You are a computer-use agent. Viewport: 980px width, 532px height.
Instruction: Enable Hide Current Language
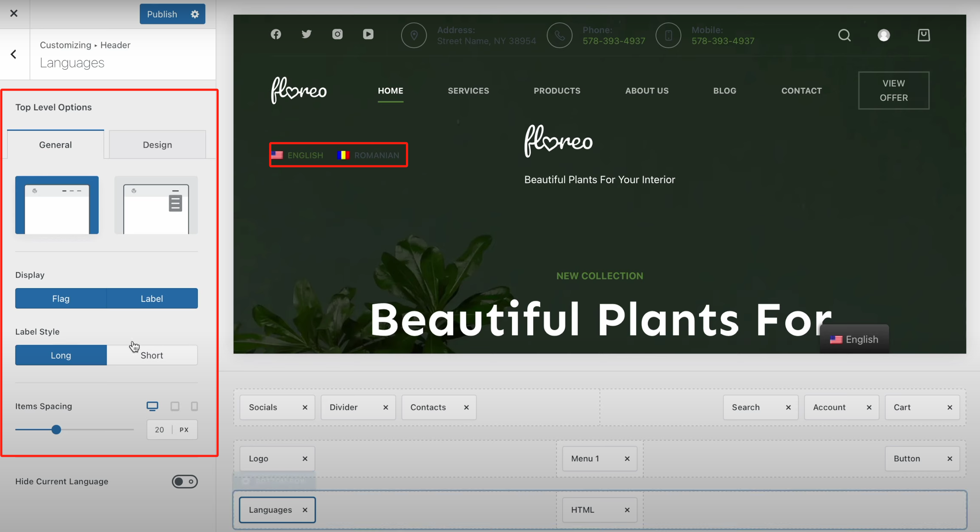pyautogui.click(x=185, y=481)
